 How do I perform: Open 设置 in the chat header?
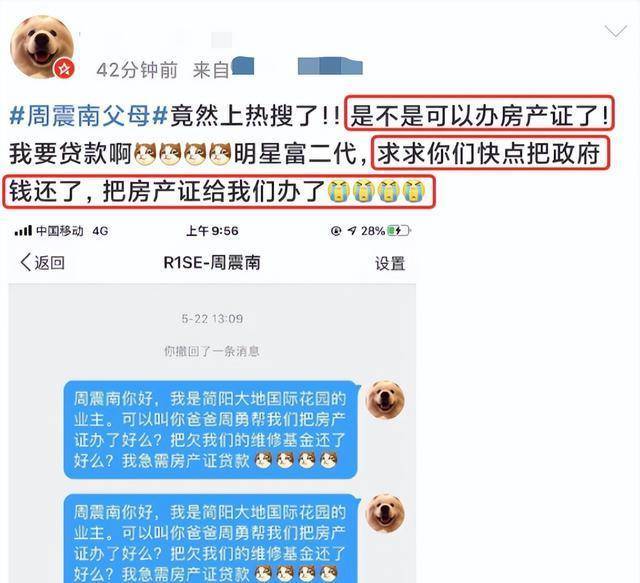pyautogui.click(x=390, y=263)
